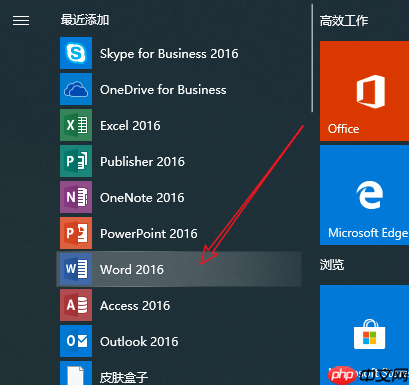The width and height of the screenshot is (409, 385).
Task: Select Word 2016 label
Action: 132,270
